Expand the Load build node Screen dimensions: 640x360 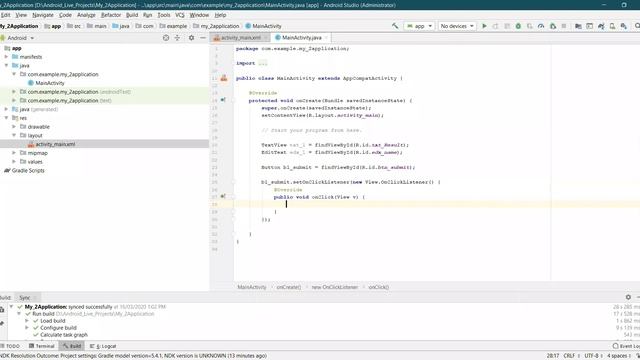point(27,321)
